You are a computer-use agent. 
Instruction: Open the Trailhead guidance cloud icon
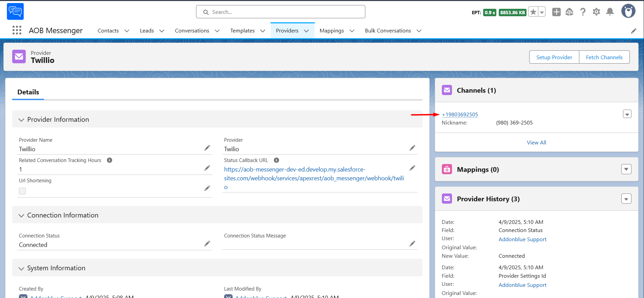tap(570, 12)
